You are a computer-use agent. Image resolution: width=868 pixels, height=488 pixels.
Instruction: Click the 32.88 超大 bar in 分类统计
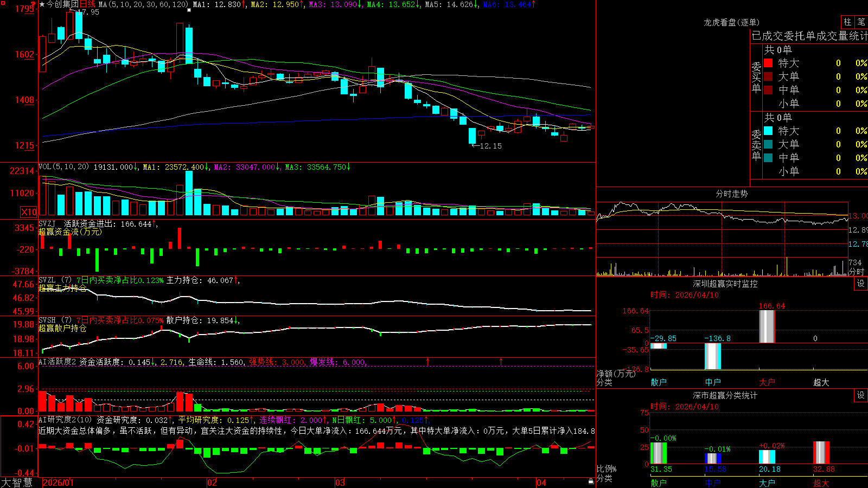(821, 453)
